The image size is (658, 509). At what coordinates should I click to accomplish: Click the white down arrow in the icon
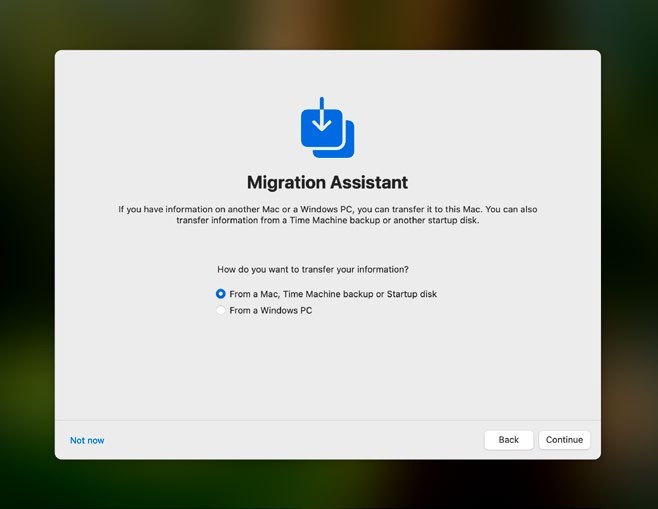tap(322, 116)
